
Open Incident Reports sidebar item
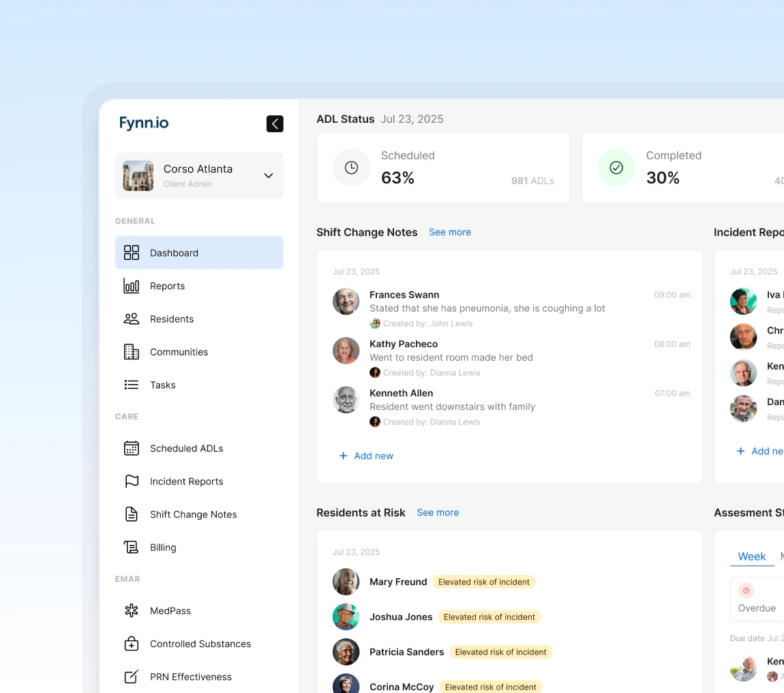pos(199,482)
